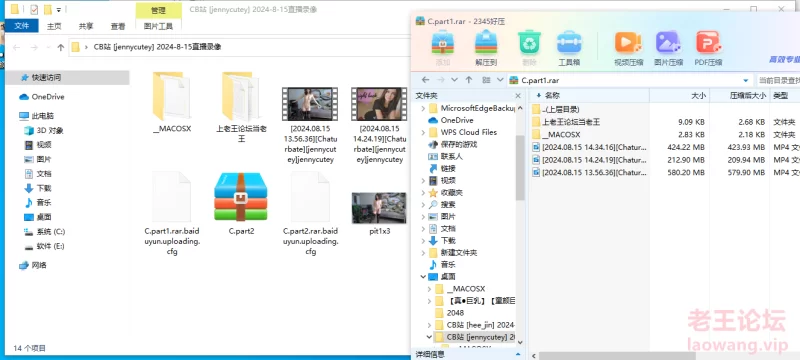Launch the 图片压缩 image compression tool

click(668, 48)
